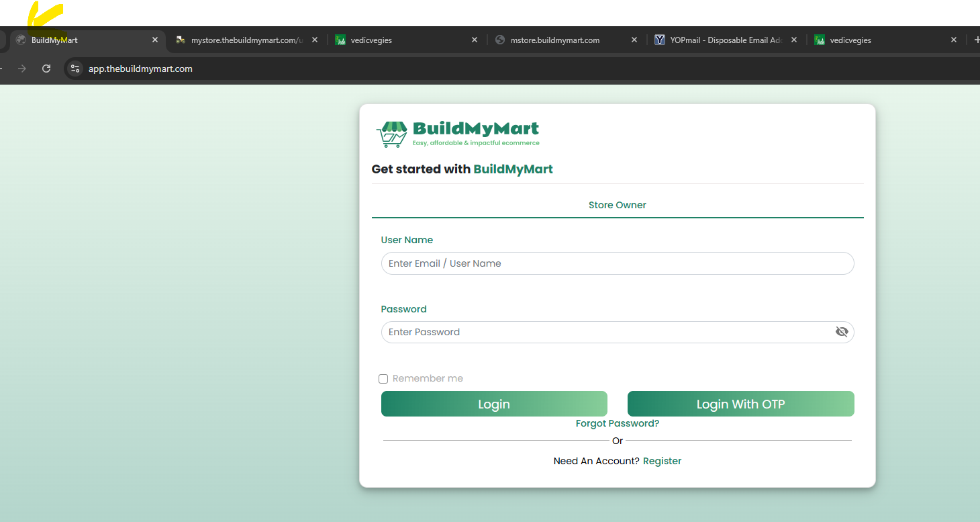The height and width of the screenshot is (522, 980).
Task: Focus the Enter Password field
Action: click(x=618, y=332)
